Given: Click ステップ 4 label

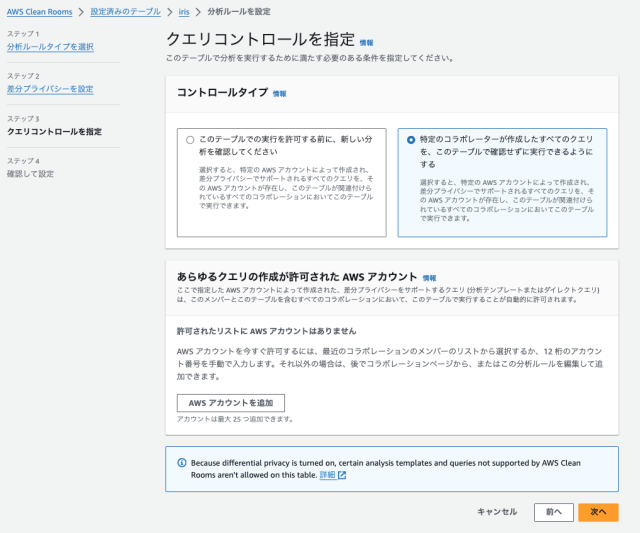Looking at the screenshot, I should pyautogui.click(x=23, y=161).
